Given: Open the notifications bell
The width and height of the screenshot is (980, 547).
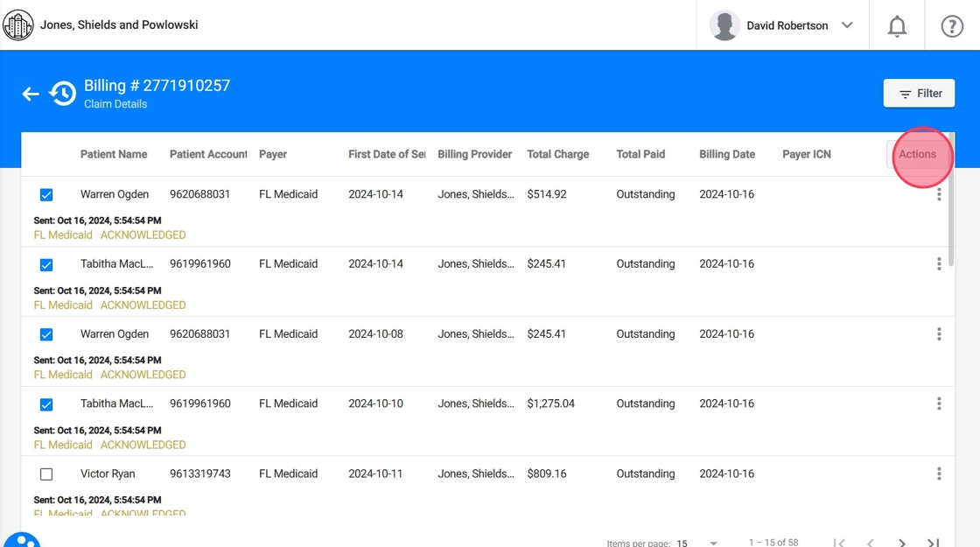Looking at the screenshot, I should (897, 26).
